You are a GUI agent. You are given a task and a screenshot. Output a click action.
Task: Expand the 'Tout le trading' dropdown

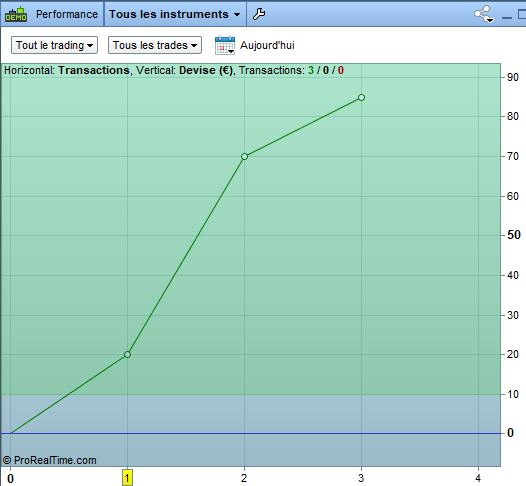54,45
